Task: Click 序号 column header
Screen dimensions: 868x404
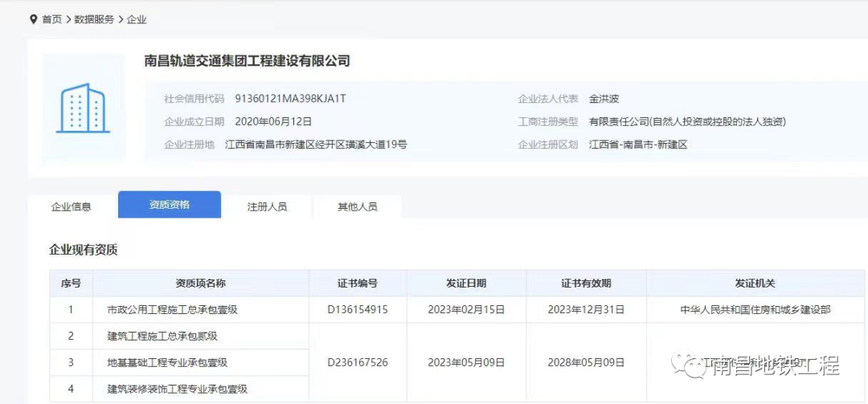Action: 71,284
